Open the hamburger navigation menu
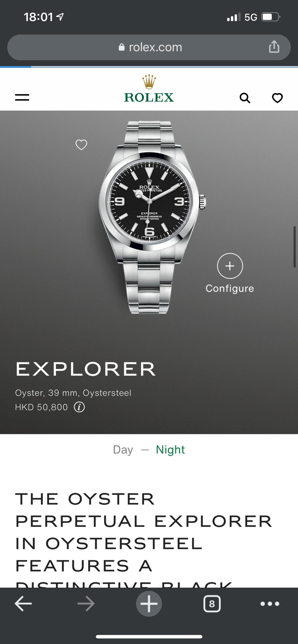298x644 pixels. click(22, 97)
